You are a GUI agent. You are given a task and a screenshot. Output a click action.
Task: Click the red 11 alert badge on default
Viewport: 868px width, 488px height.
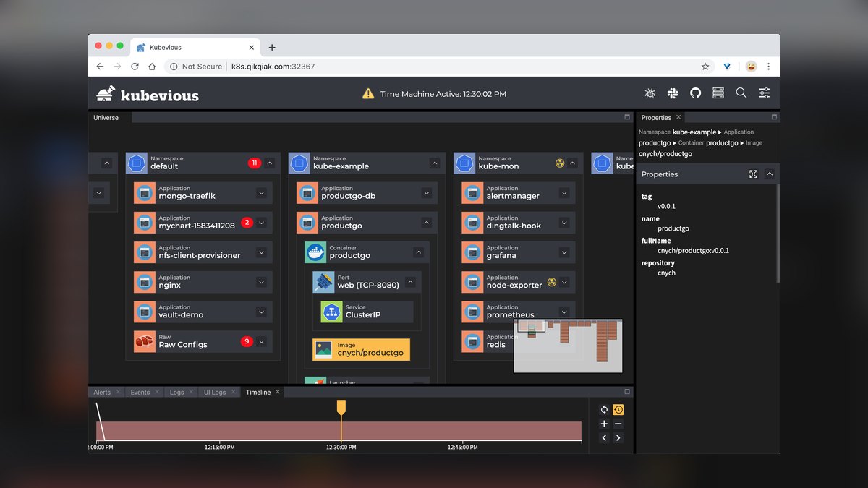[255, 163]
